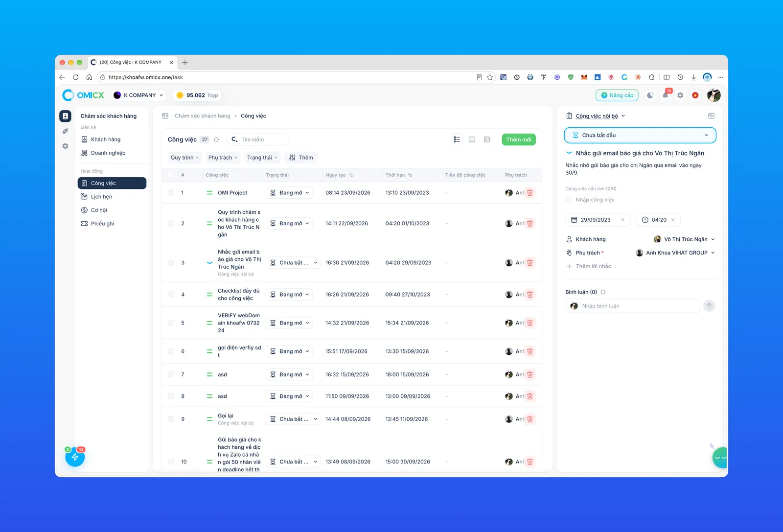Focus the Nhập bình luận field
Screen dimensions: 783x532
click(x=633, y=306)
